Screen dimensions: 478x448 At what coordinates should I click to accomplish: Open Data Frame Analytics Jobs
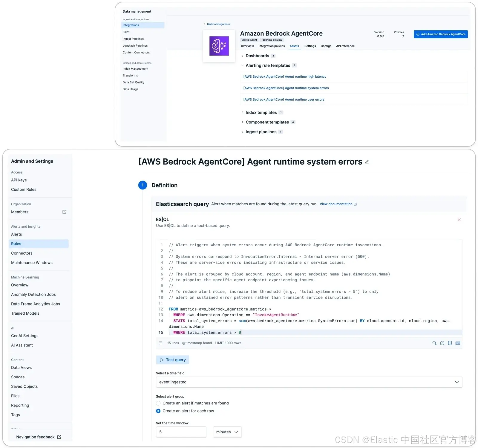point(36,304)
